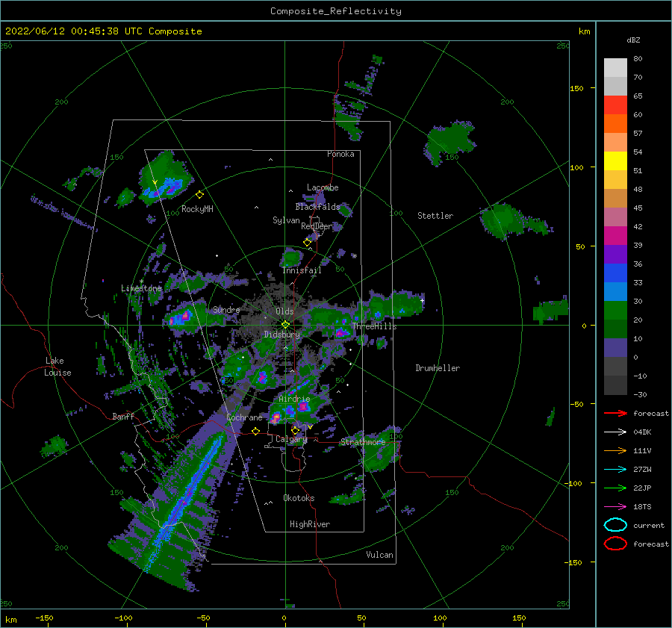Click the red forecast arrow in legend
The image size is (672, 628).
click(x=615, y=413)
